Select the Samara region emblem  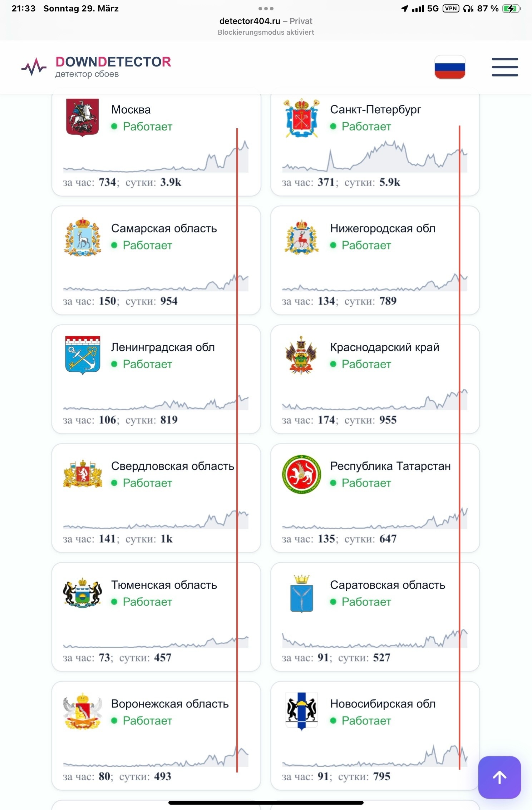(83, 237)
